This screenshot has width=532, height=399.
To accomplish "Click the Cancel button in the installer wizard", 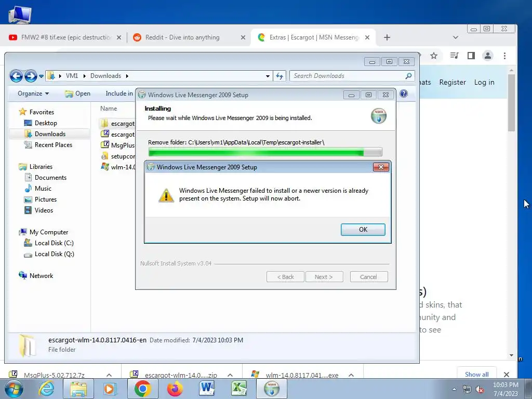I will tap(368, 277).
